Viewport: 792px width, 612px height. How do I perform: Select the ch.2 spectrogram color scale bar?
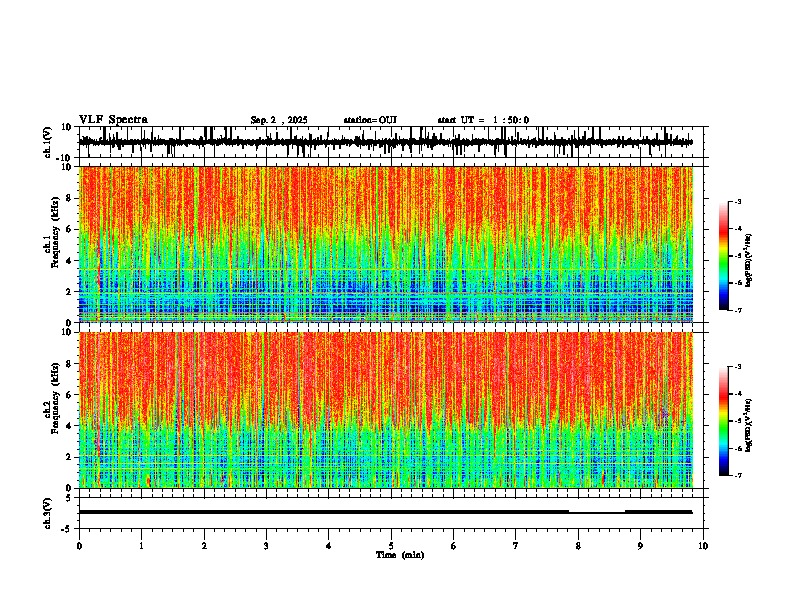tap(723, 421)
